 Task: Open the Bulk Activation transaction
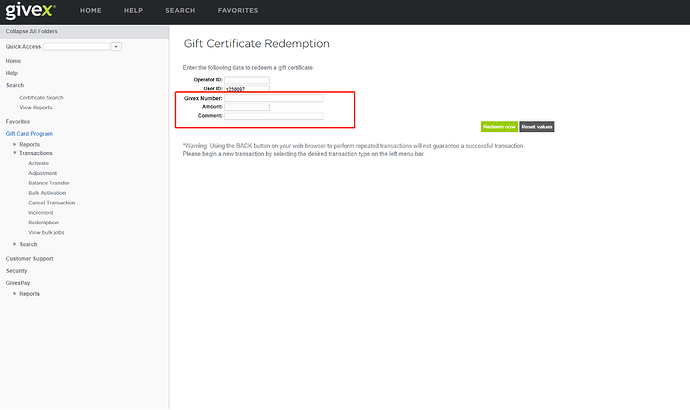click(47, 193)
